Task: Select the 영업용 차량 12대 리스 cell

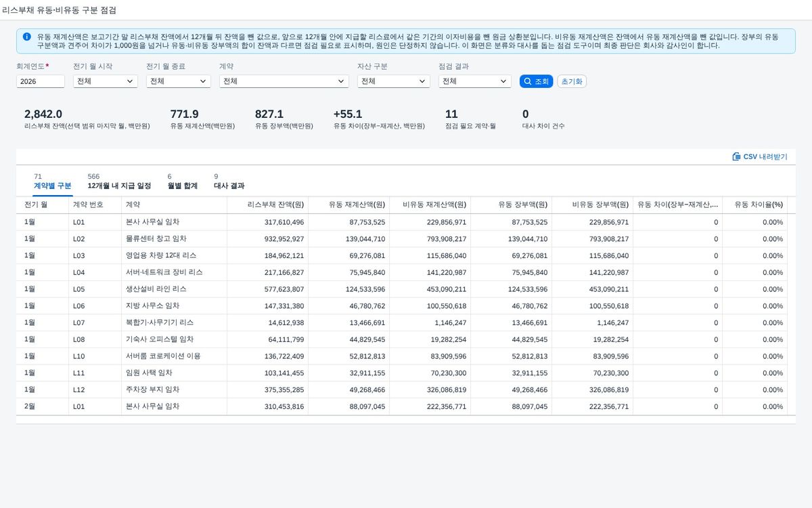Action: click(x=174, y=255)
